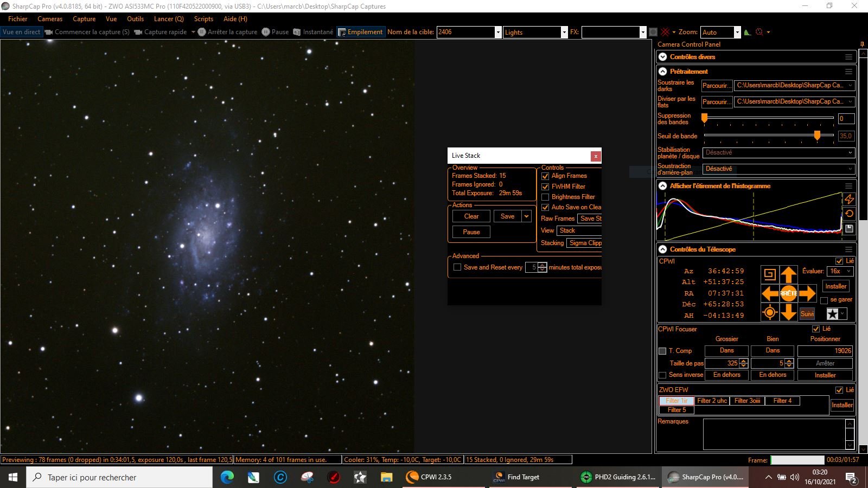The height and width of the screenshot is (488, 868).
Task: Open PHD2 Guiding from the taskbar
Action: 618,477
